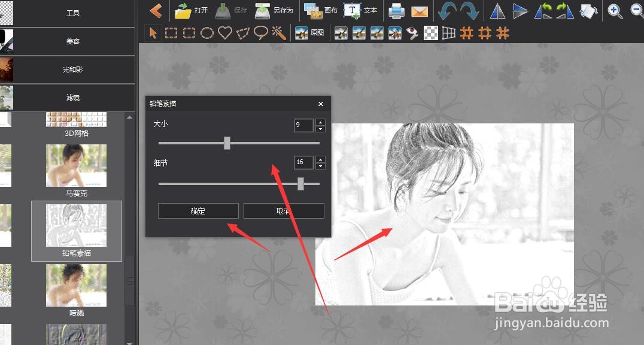This screenshot has height=345, width=644.
Task: Select the arrow pointer tool
Action: click(x=153, y=33)
